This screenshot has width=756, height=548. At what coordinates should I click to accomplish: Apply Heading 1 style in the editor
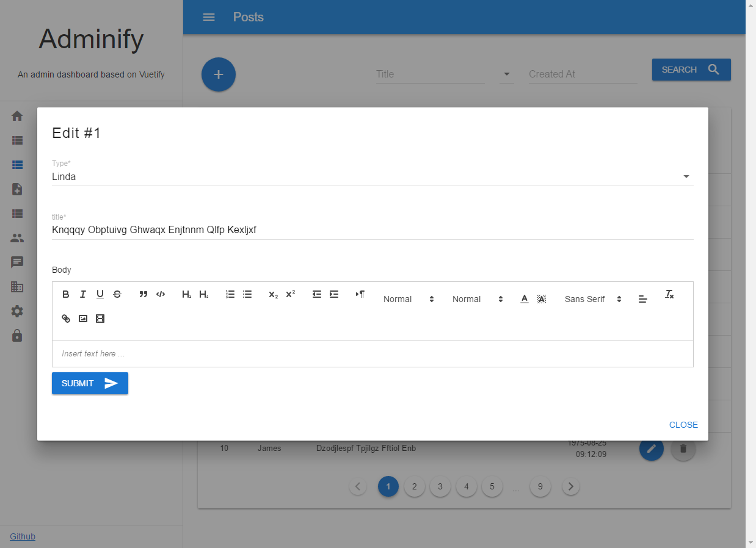pos(187,294)
